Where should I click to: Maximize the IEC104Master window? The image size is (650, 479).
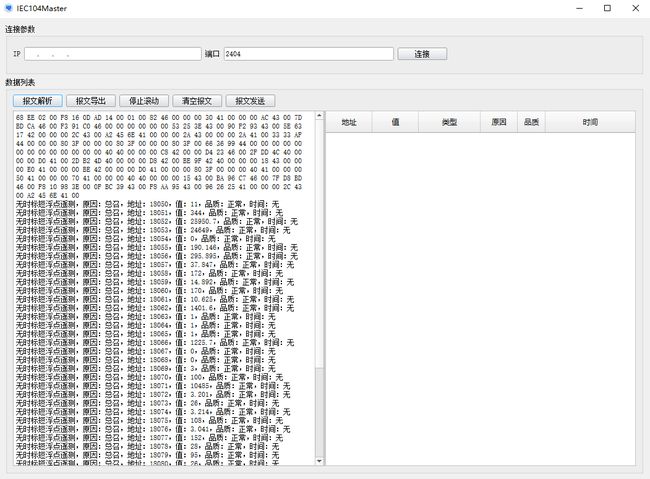tap(607, 8)
